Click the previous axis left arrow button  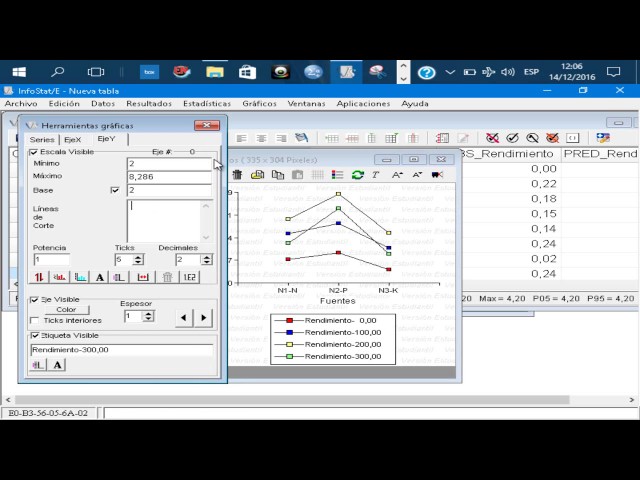click(x=184, y=318)
